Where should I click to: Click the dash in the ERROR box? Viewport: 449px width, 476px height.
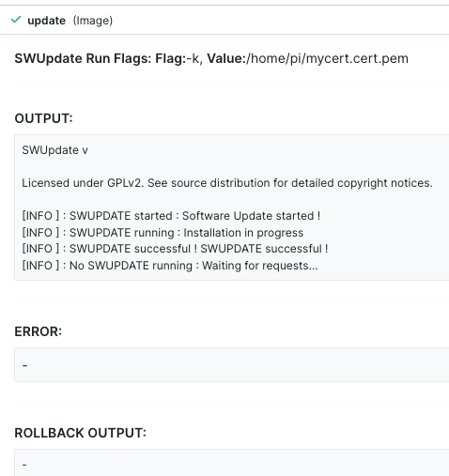point(25,365)
